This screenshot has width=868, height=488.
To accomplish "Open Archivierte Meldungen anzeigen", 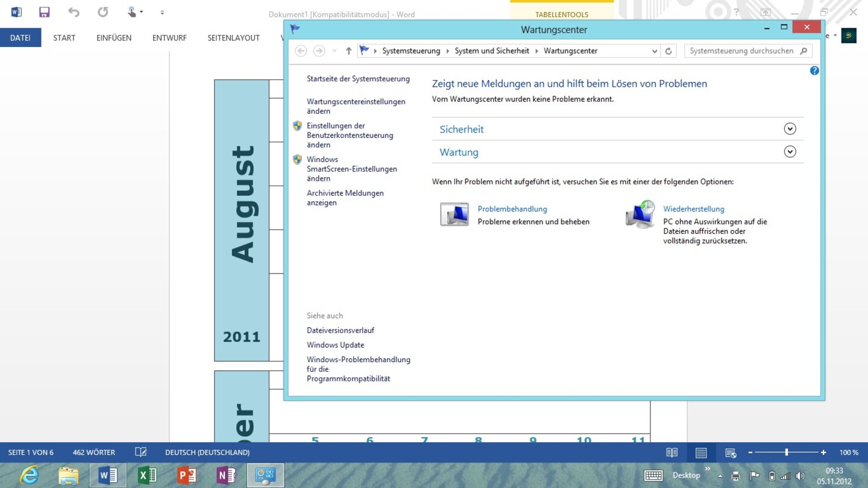I will click(345, 198).
